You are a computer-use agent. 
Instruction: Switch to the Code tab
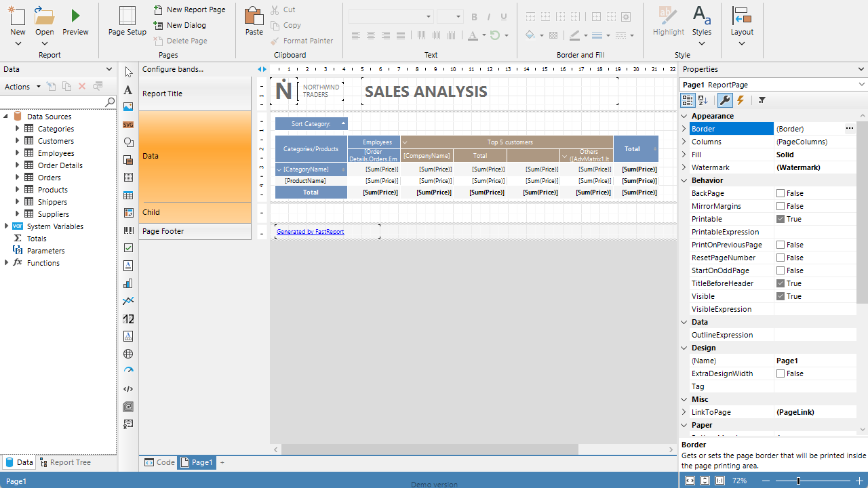(159, 462)
